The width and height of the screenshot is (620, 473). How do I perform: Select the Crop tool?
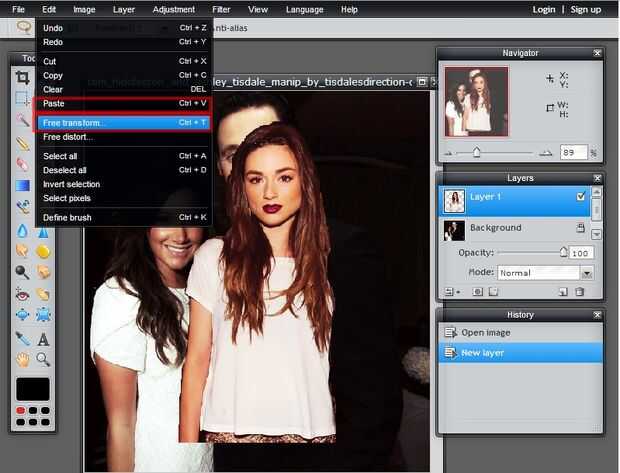coord(23,77)
